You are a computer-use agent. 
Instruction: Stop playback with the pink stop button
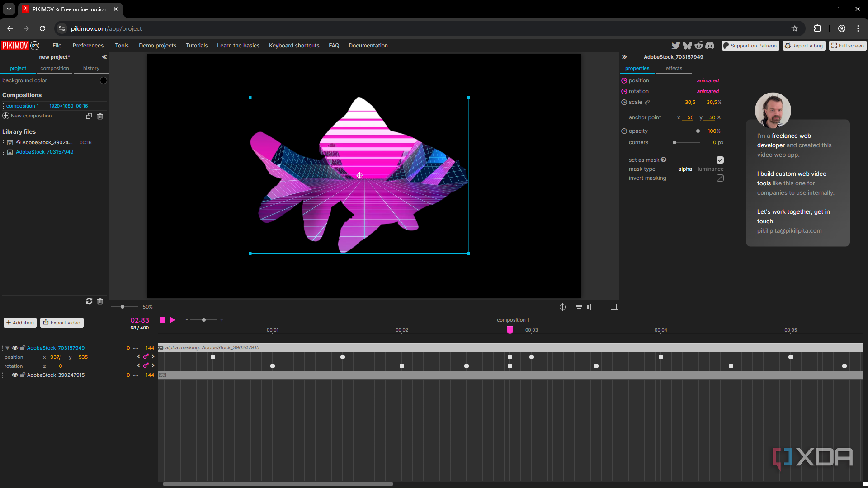(x=163, y=320)
